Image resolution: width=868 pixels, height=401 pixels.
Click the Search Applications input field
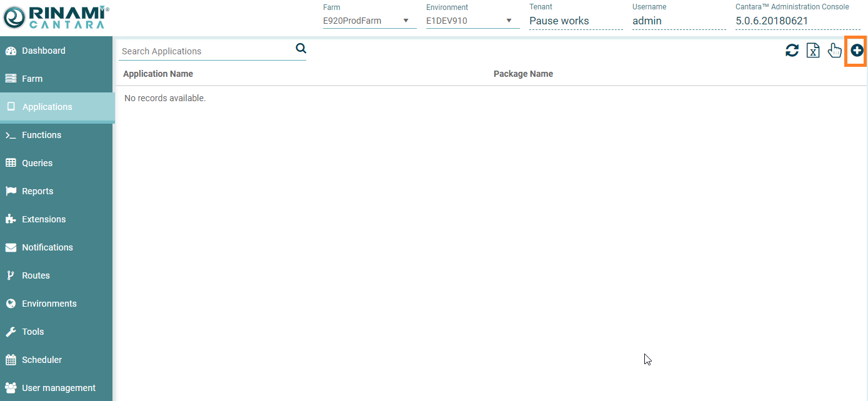point(206,51)
